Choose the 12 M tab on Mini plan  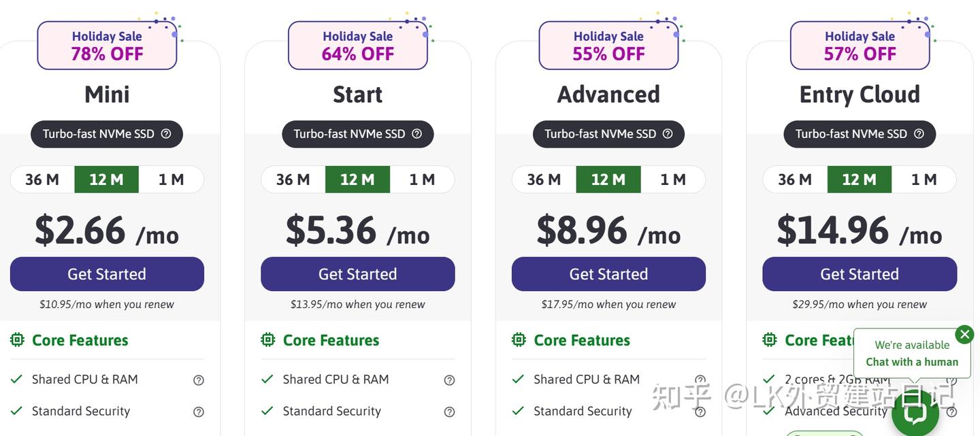[x=106, y=180]
